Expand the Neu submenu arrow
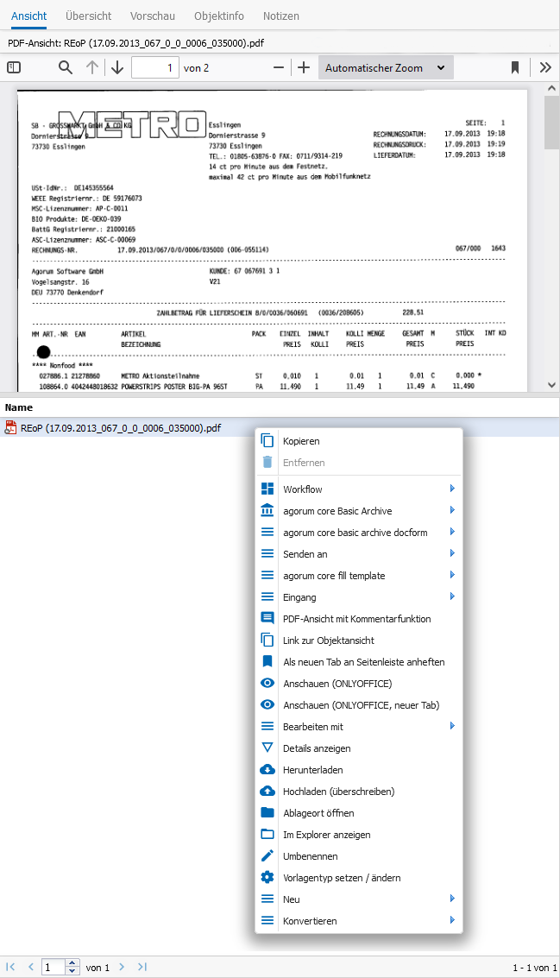 pos(452,899)
